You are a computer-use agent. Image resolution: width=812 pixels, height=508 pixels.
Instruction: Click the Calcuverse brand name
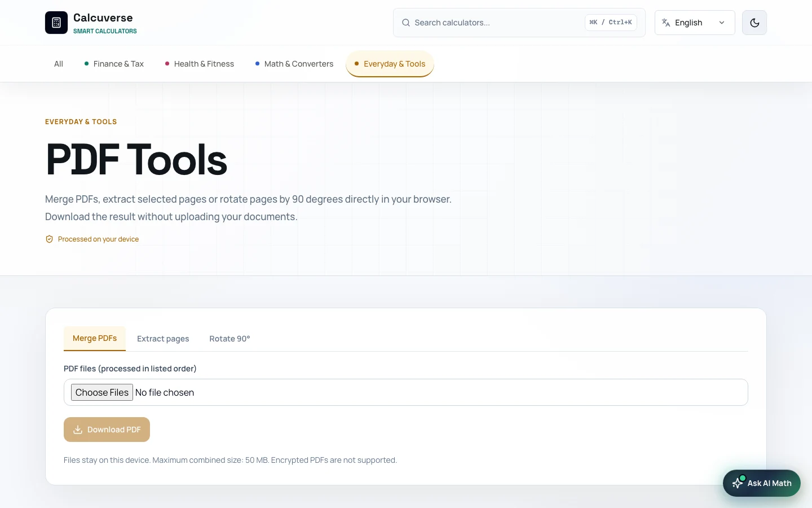(103, 18)
